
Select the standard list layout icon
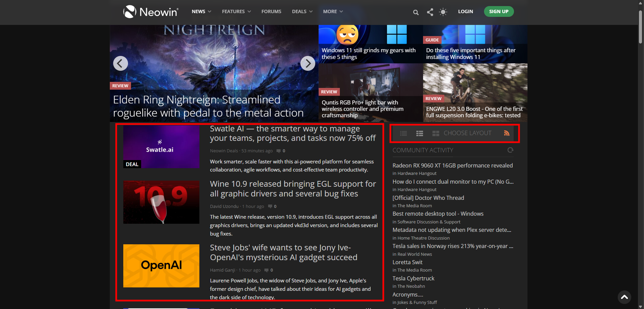[420, 133]
